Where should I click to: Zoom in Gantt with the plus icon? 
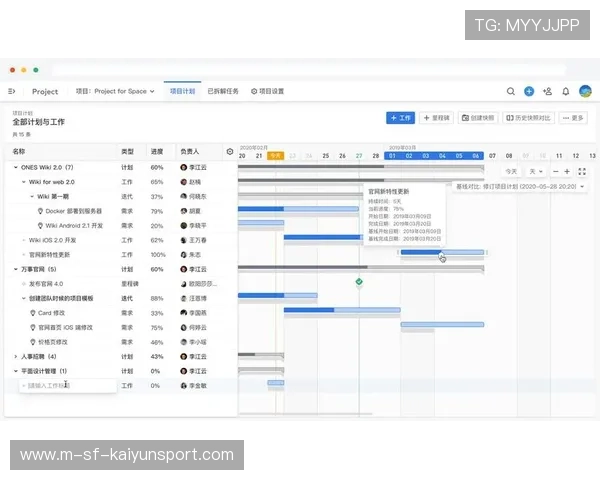[x=568, y=171]
